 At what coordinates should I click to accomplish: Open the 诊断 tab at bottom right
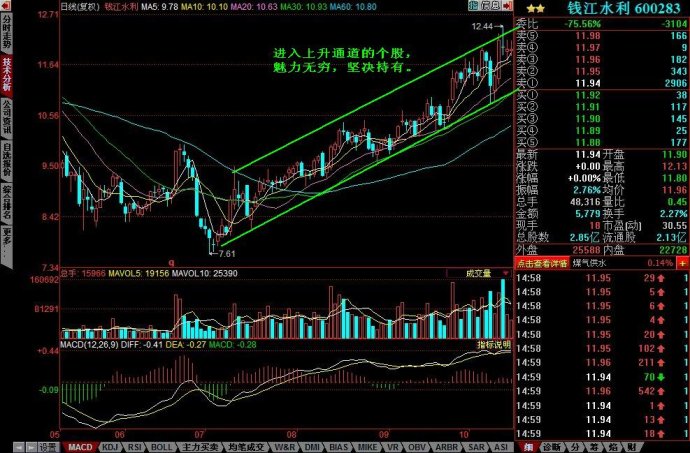coord(551,448)
